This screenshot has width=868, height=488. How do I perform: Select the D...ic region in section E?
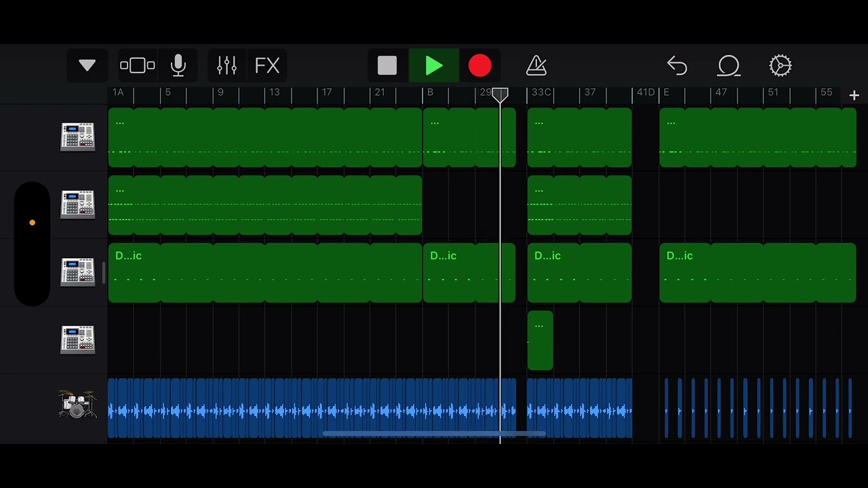757,272
